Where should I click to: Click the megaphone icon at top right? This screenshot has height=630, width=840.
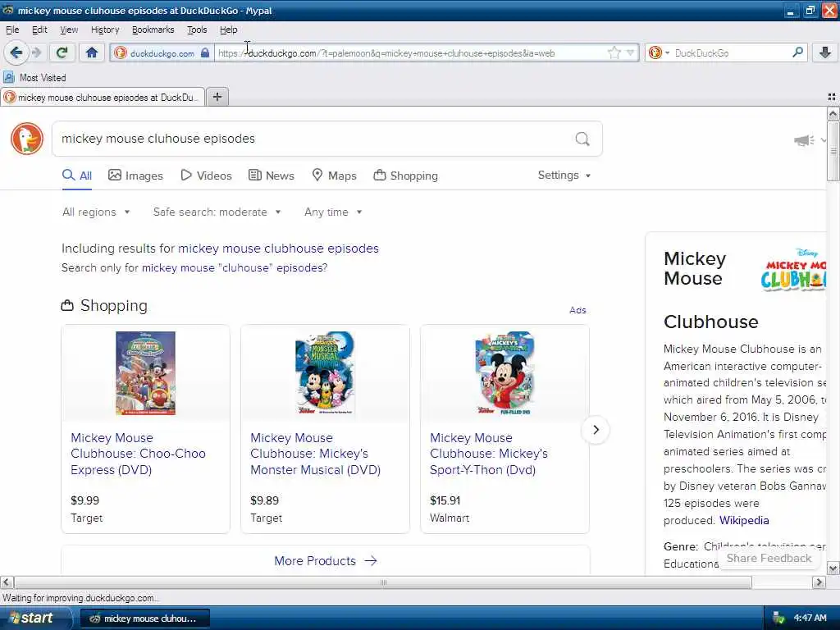804,140
